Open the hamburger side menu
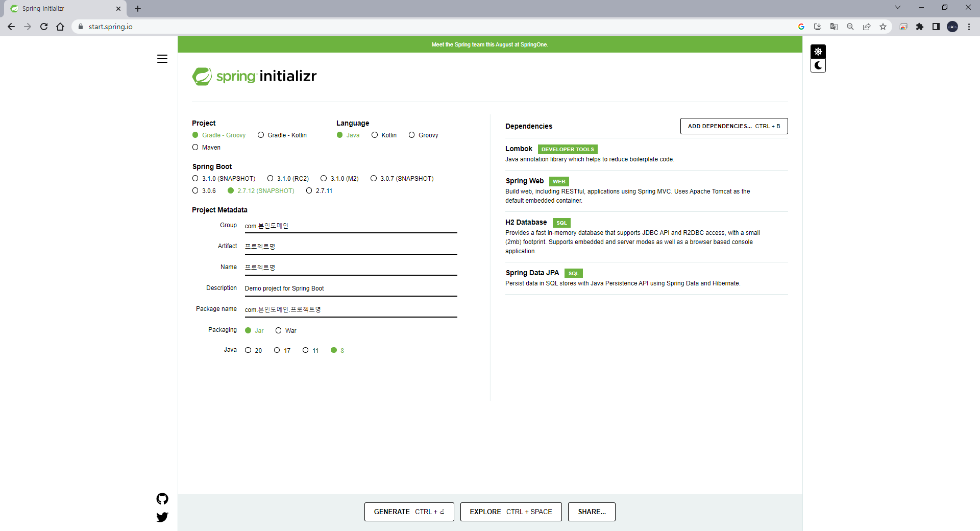The width and height of the screenshot is (980, 531). [162, 59]
